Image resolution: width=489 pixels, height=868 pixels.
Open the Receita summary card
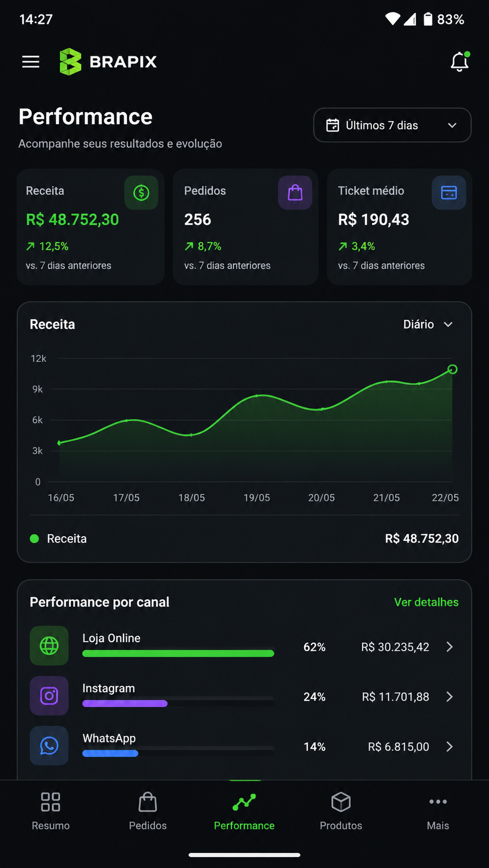90,227
